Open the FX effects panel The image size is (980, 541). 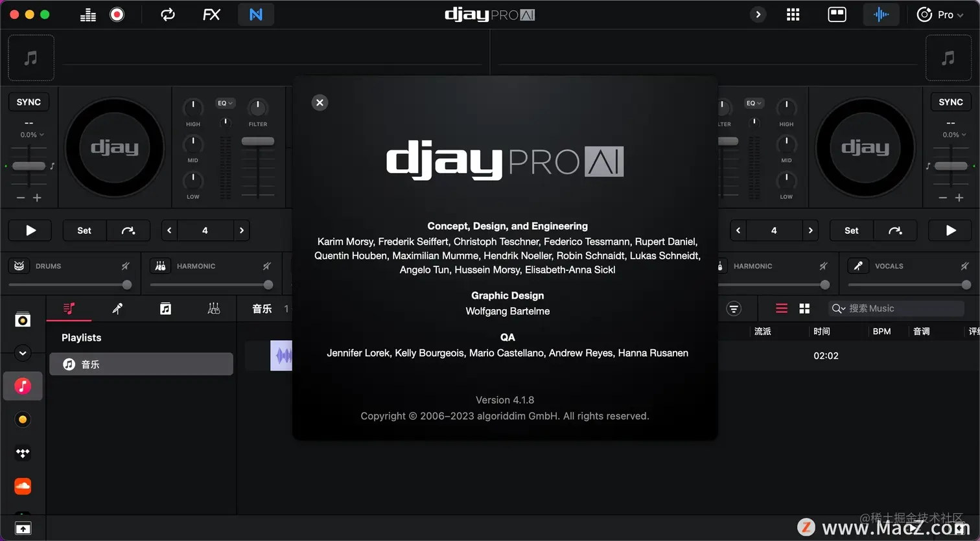point(211,14)
